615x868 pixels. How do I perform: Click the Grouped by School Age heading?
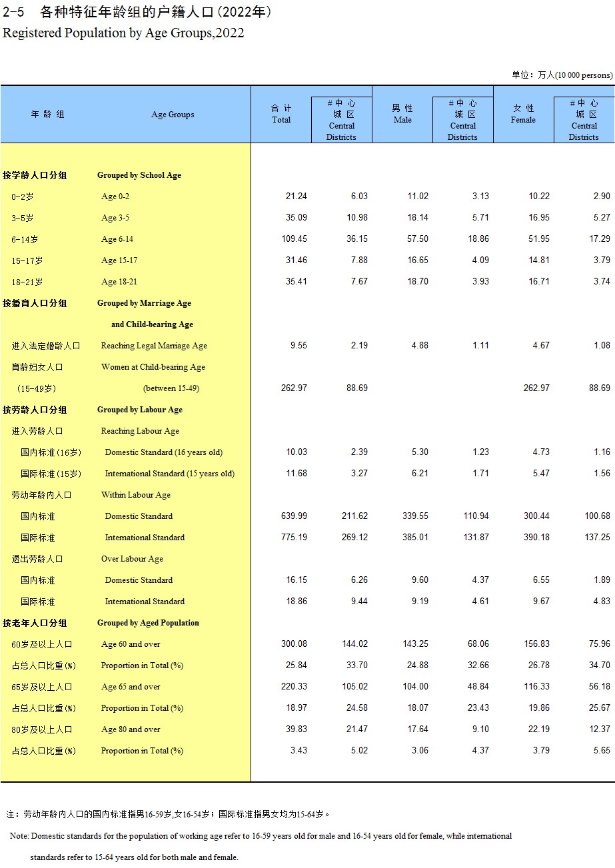click(x=139, y=175)
